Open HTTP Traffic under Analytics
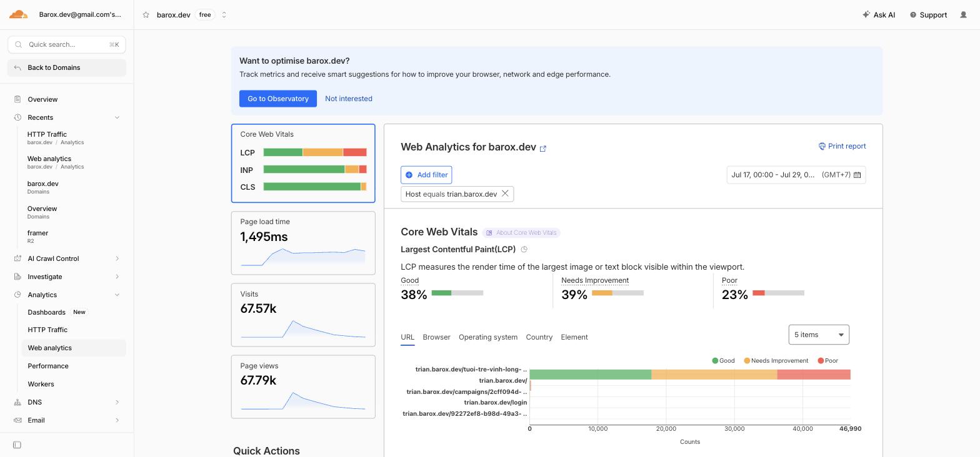 coord(47,330)
